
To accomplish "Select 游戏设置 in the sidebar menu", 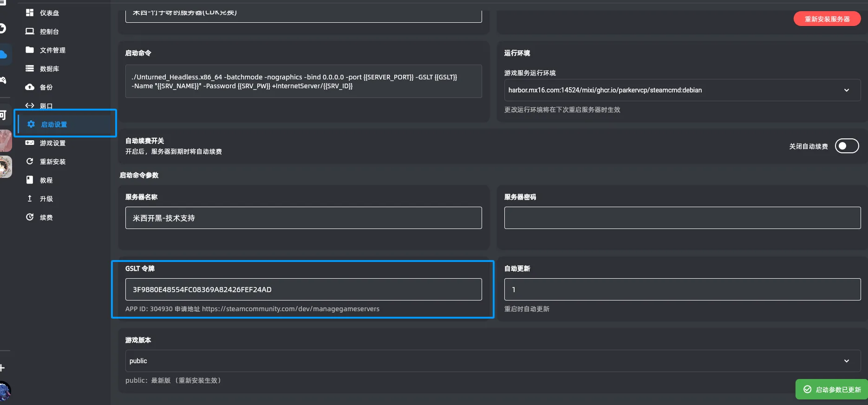I will point(52,143).
